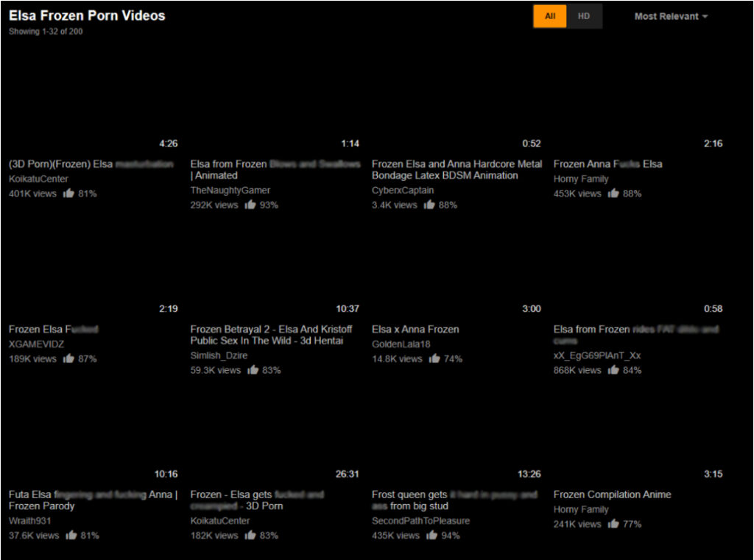Open uploader KoikatuCenter on the 182K views video
The image size is (754, 560).
(x=219, y=520)
